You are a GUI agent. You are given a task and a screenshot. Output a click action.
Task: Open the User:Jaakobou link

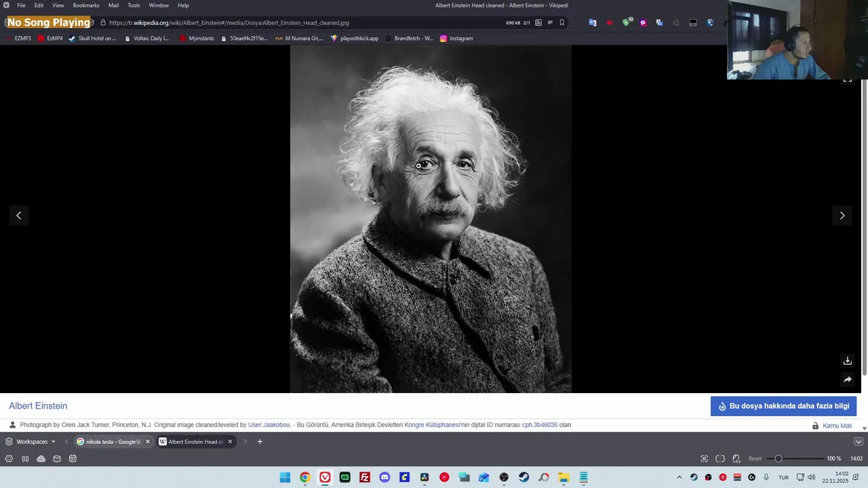point(269,425)
